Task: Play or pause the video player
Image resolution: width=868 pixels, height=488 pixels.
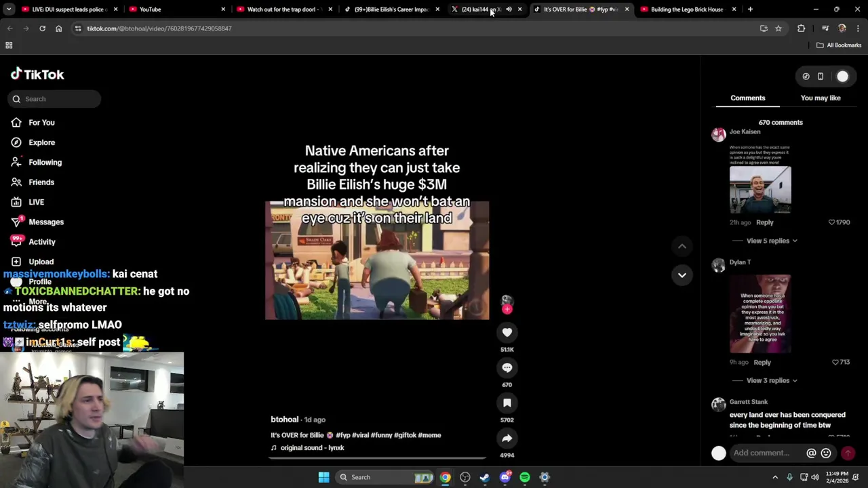Action: point(377,260)
